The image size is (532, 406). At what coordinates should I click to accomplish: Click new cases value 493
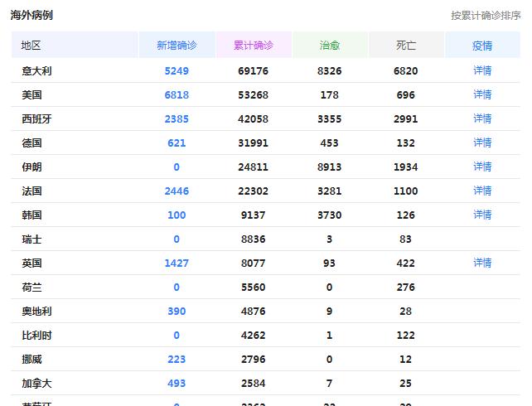tap(177, 384)
